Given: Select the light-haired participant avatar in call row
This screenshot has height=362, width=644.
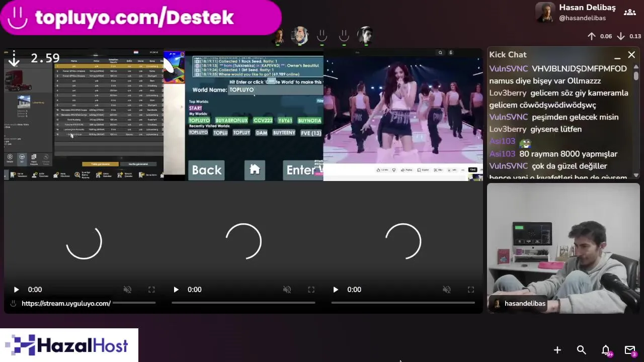Looking at the screenshot, I should (x=300, y=36).
